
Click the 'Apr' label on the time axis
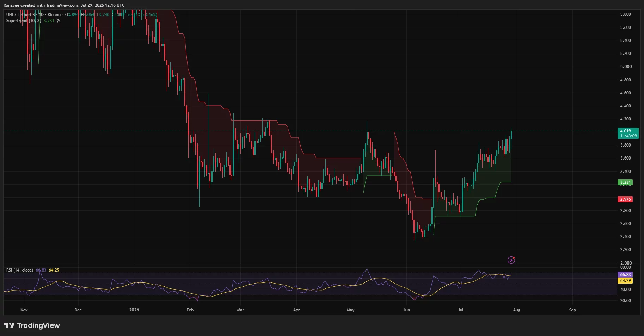click(296, 310)
